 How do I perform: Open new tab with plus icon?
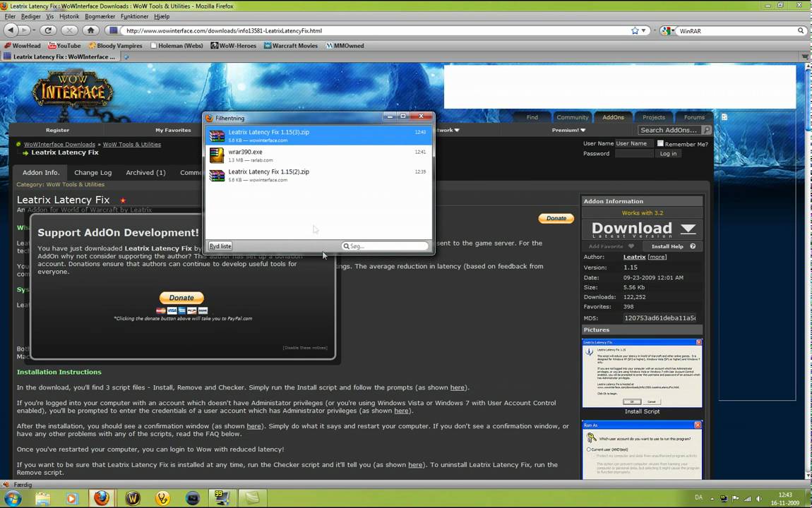tap(126, 57)
